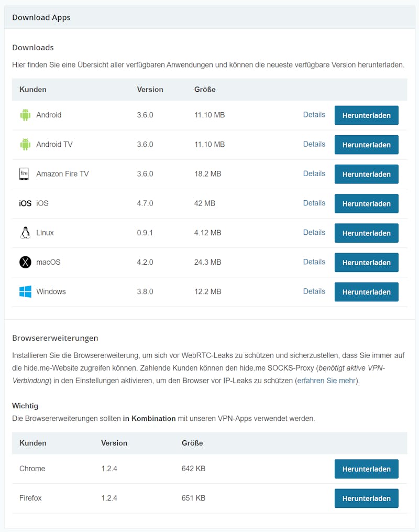Click the Windows logo icon
Viewport: 419px width, 532px height.
click(25, 291)
